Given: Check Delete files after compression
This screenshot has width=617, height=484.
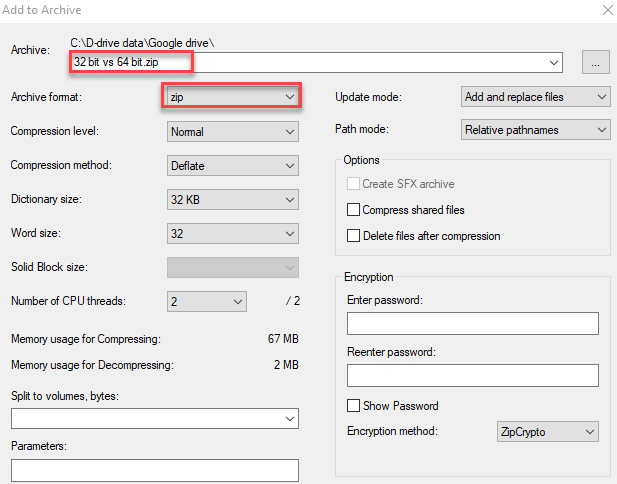Looking at the screenshot, I should tap(353, 236).
